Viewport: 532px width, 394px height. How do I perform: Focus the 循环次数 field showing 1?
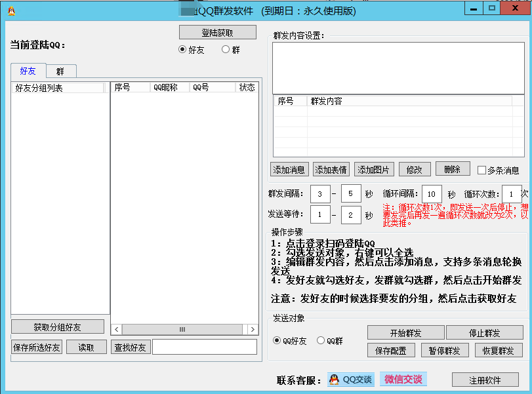pyautogui.click(x=511, y=194)
